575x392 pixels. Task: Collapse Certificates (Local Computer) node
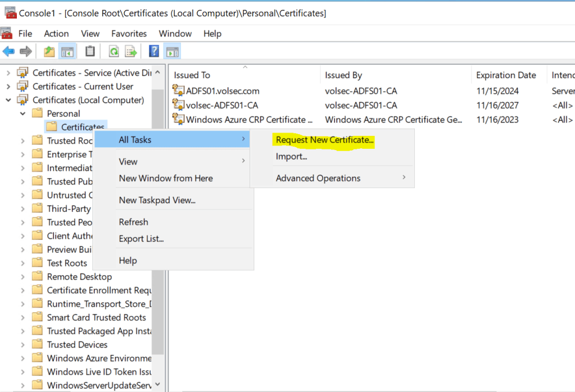[x=8, y=100]
